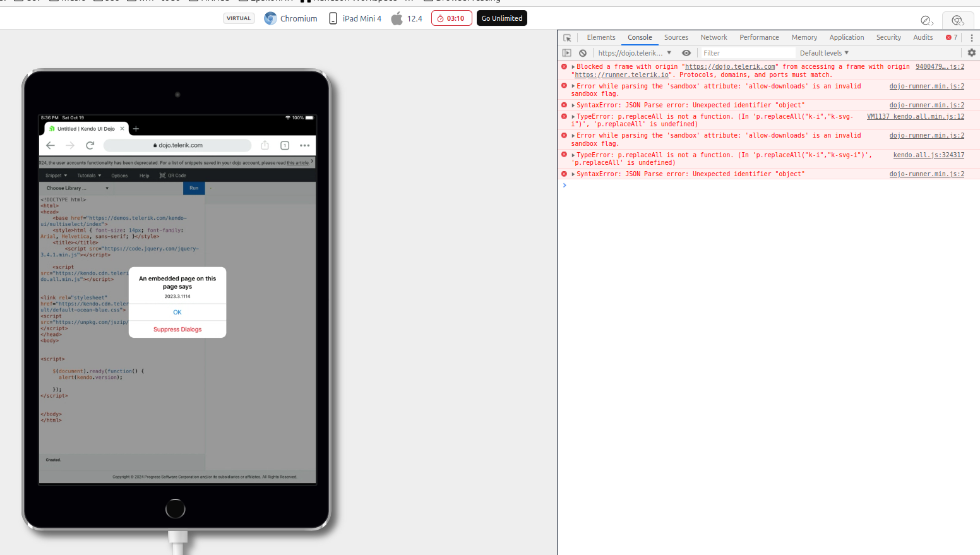Open the tab switcher showing 1 tab
980x555 pixels.
coord(285,145)
